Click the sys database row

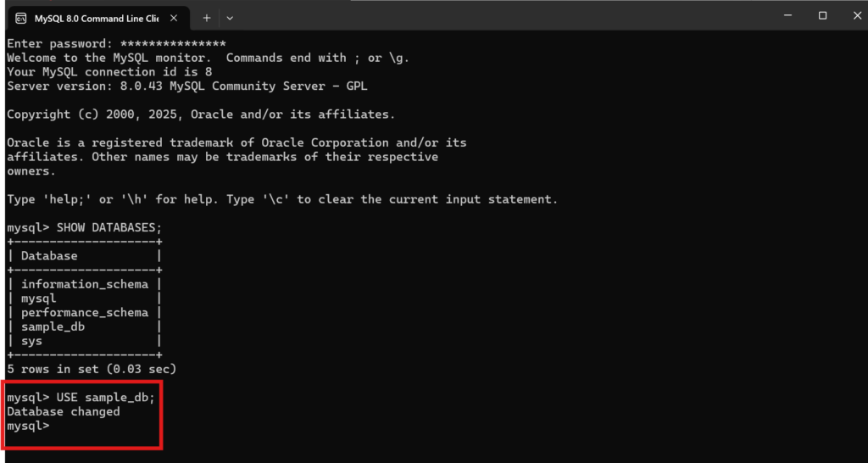(x=31, y=341)
